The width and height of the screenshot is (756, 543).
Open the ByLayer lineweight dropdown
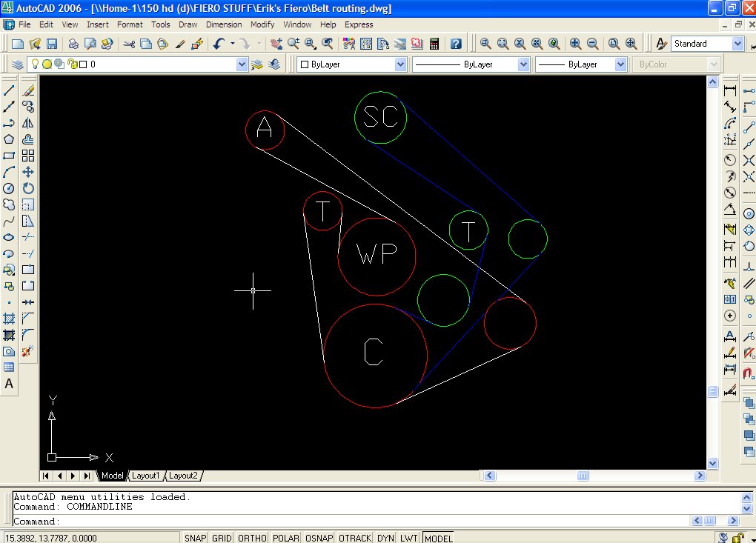tap(621, 64)
